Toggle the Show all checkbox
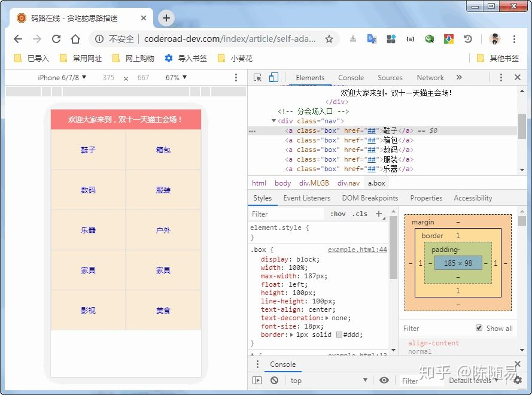The height and width of the screenshot is (395, 532). tap(479, 328)
